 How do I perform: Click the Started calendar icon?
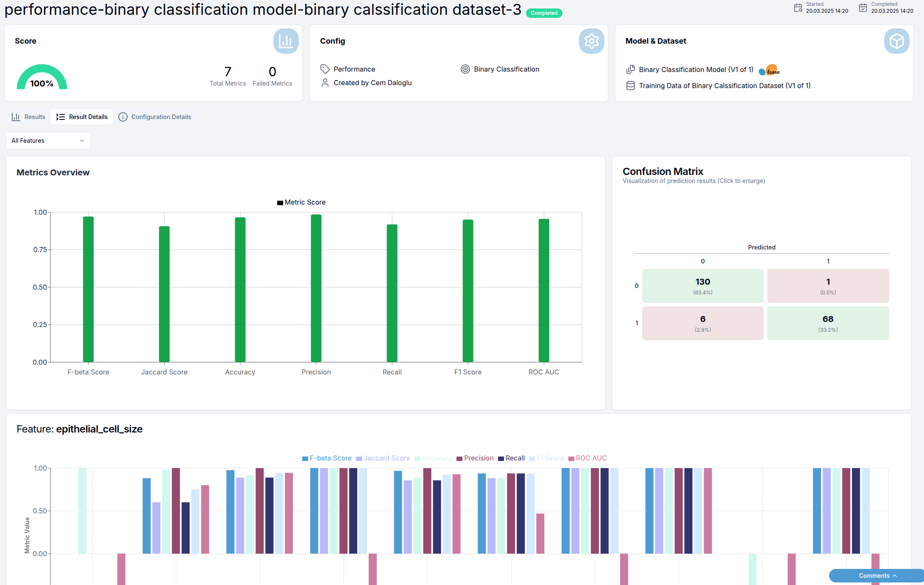798,8
